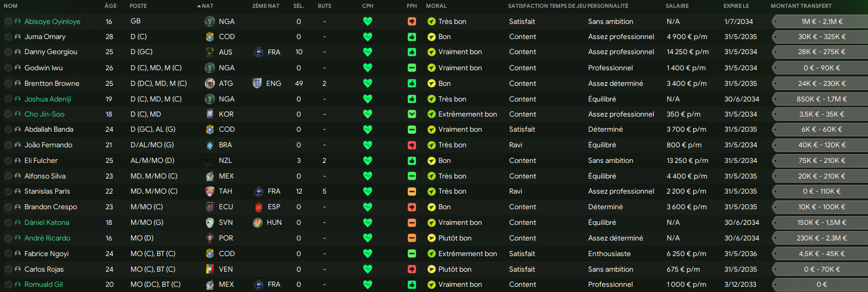Open Joshua Adeniji's player profile
868x292 pixels.
click(48, 99)
